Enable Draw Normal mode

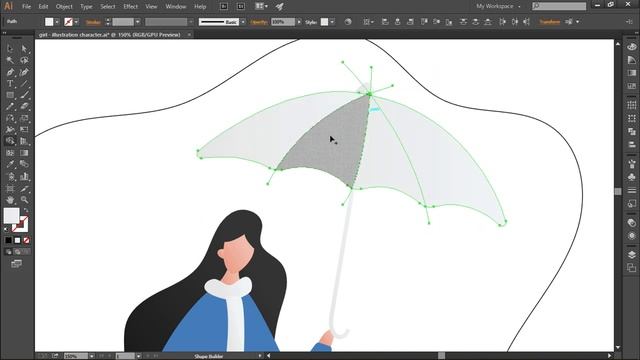9,252
